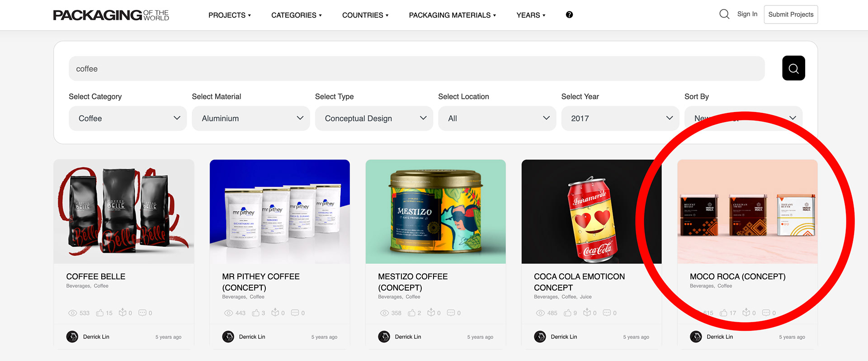Viewport: 868px width, 361px height.
Task: Open the Select Material Aluminium dropdown
Action: (251, 118)
